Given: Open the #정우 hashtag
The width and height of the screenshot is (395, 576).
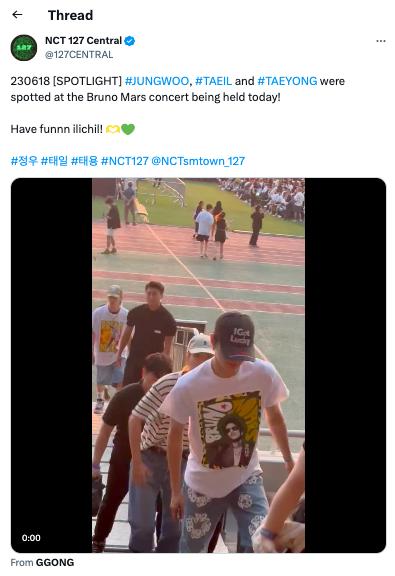Looking at the screenshot, I should point(24,161).
